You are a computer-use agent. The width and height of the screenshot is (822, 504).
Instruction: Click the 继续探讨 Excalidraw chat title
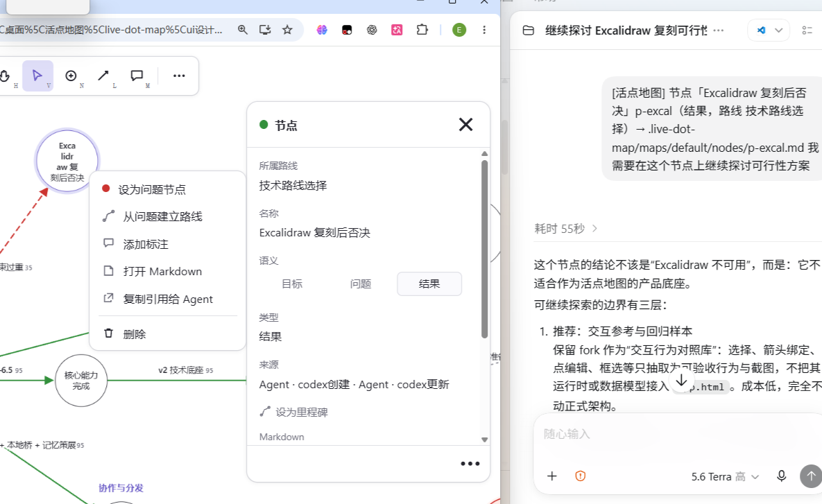click(626, 31)
